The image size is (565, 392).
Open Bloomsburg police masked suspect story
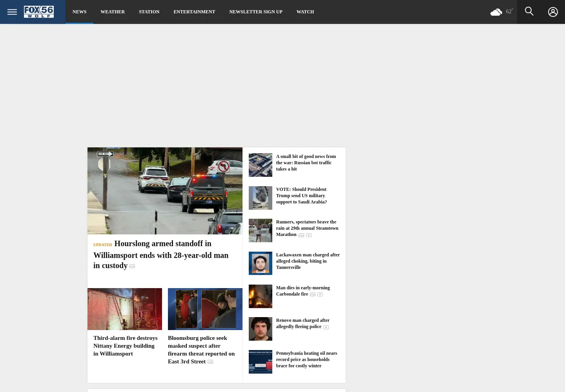click(201, 350)
